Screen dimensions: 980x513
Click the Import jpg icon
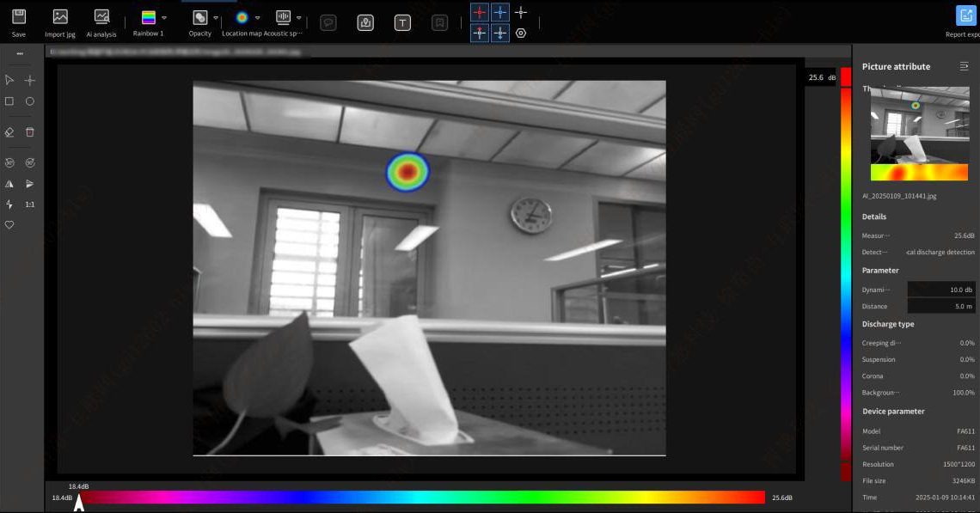(60, 17)
